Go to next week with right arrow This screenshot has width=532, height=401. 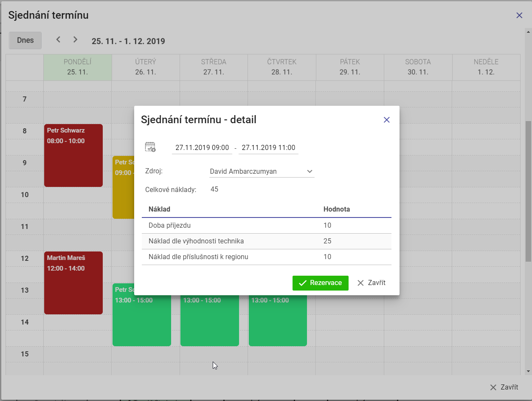click(76, 40)
